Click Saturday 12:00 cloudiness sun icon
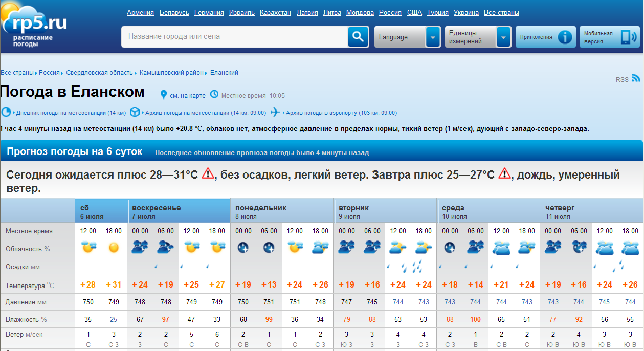This screenshot has height=351, width=644. (x=88, y=249)
